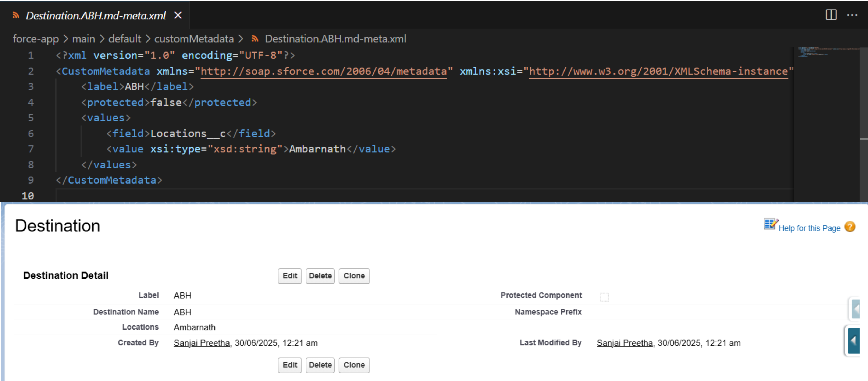Click the split editor right icon
868x381 pixels.
tap(831, 15)
